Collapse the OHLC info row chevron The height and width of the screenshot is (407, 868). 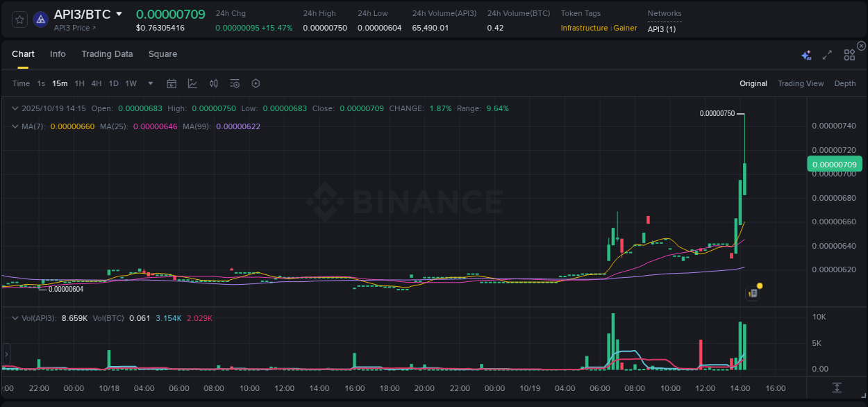(15, 108)
